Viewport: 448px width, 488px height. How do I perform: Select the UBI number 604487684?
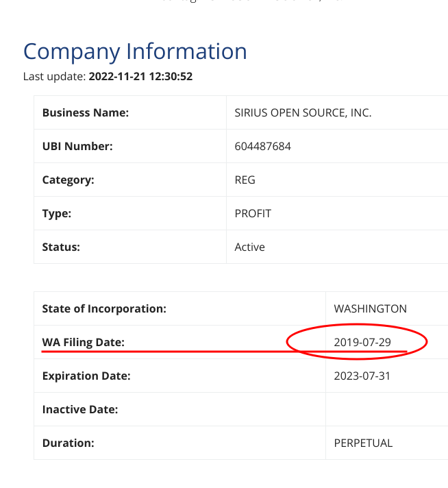(262, 146)
